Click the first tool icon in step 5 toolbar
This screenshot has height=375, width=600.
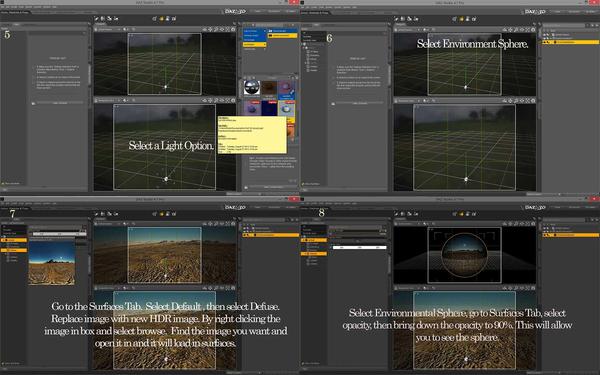point(97,18)
